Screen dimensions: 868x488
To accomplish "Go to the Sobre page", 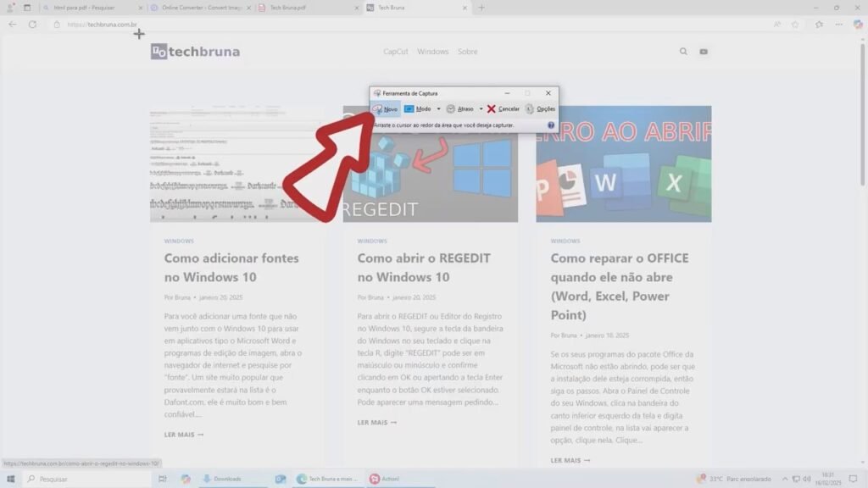I will coord(467,52).
